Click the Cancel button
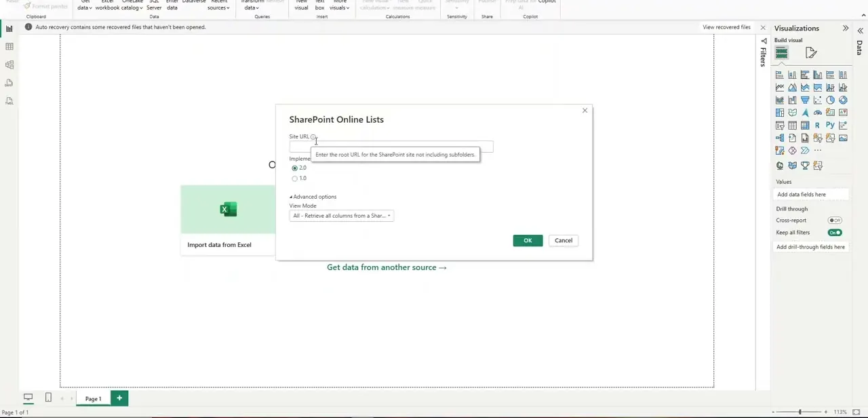868x418 pixels. (564, 240)
